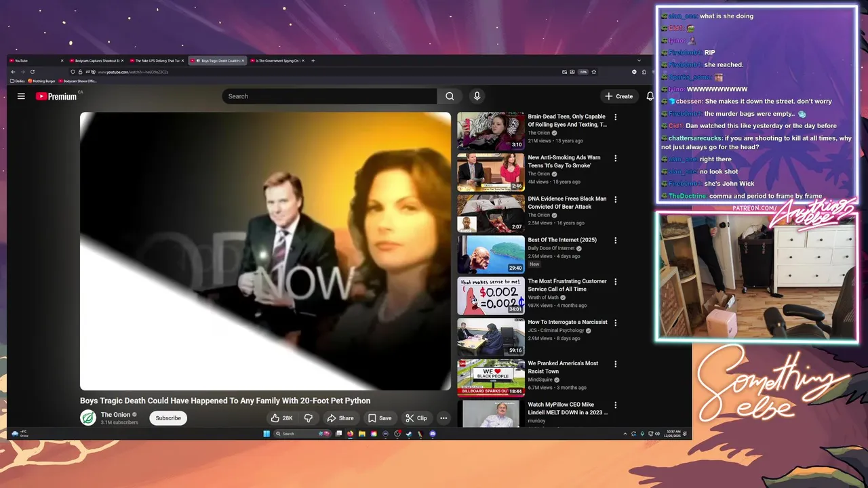The image size is (868, 488).
Task: Open options menu for Interrogate a Narcissist
Action: point(616,323)
